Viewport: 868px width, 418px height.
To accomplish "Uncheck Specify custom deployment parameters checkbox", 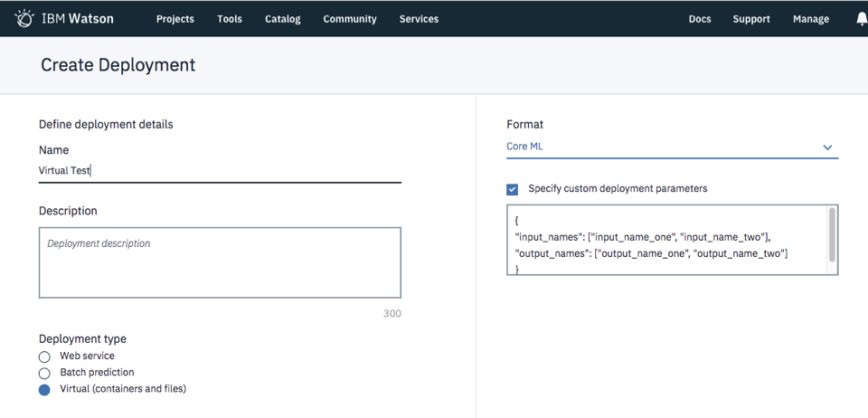I will point(512,189).
